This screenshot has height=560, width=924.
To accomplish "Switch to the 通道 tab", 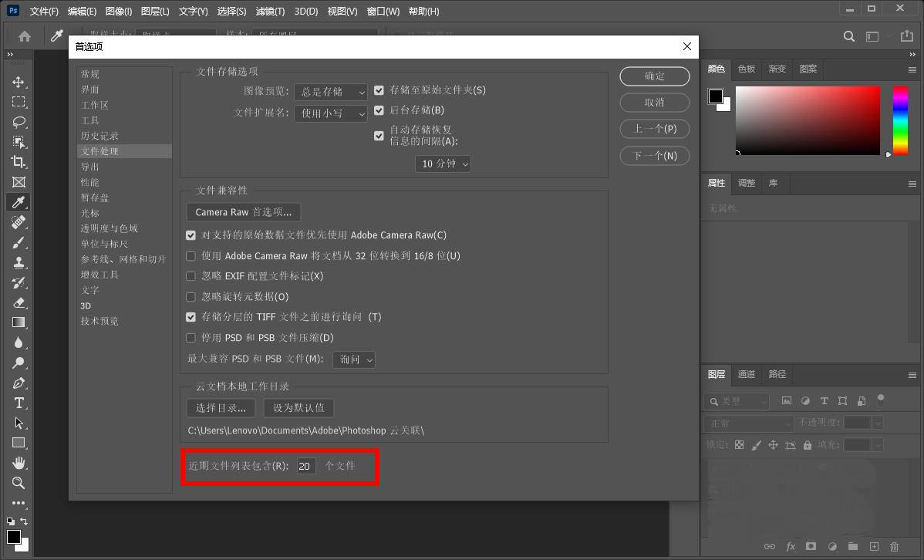I will (747, 374).
